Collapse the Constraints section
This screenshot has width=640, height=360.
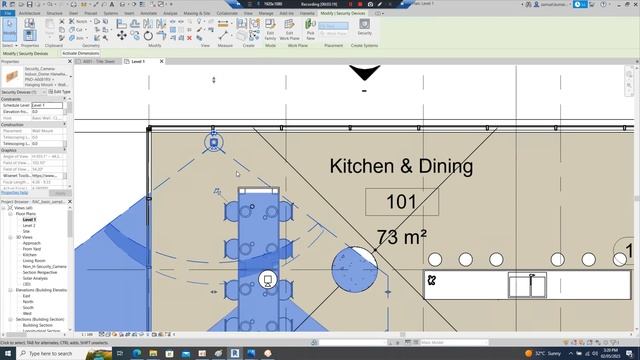click(64, 99)
